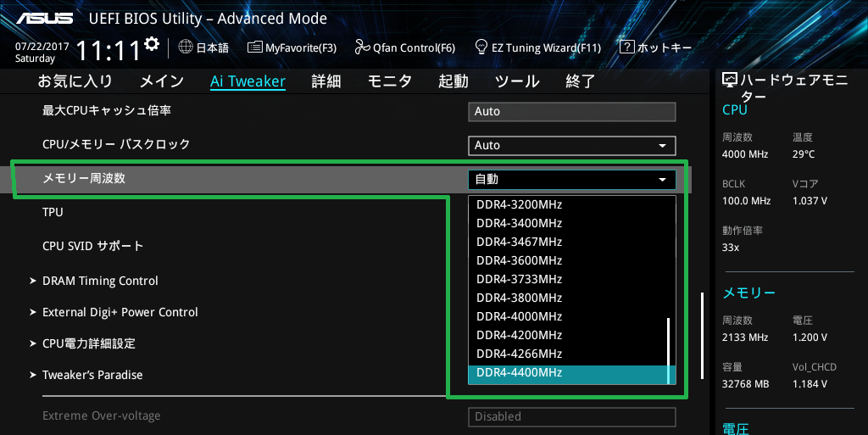
Task: Click the 07/22/2017 date
Action: tap(42, 47)
